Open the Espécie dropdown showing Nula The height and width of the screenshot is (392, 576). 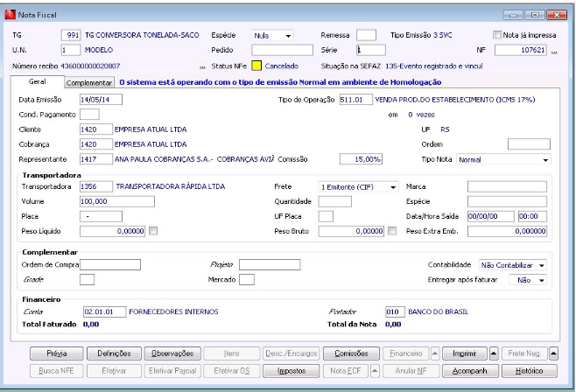(x=272, y=36)
